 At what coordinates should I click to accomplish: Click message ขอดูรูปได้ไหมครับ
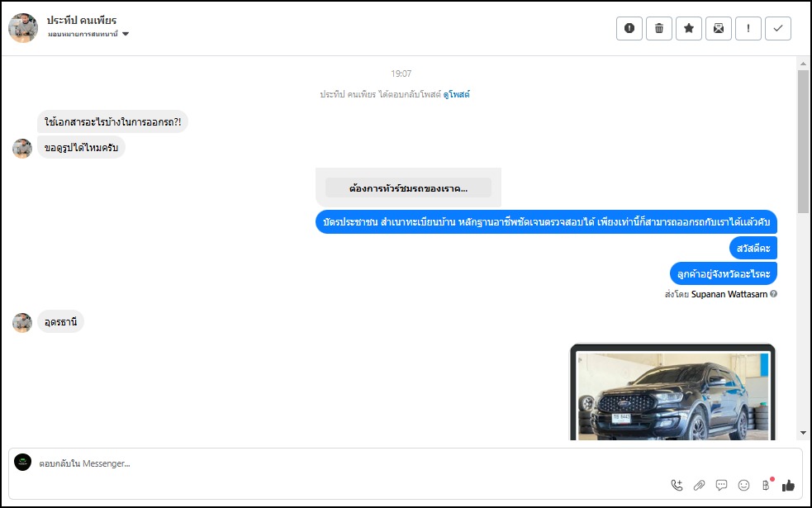(81, 148)
